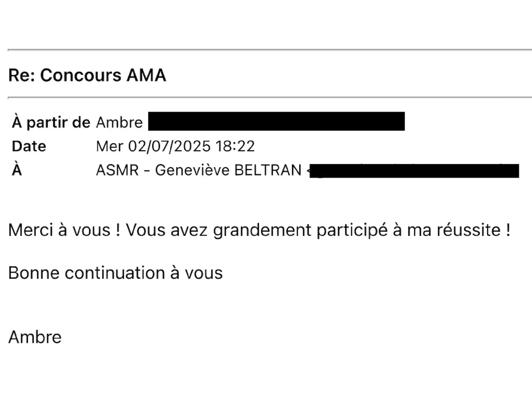Click the line "Bonne continuation à vous"
Viewport: 532px width, 397px height.
tap(115, 273)
